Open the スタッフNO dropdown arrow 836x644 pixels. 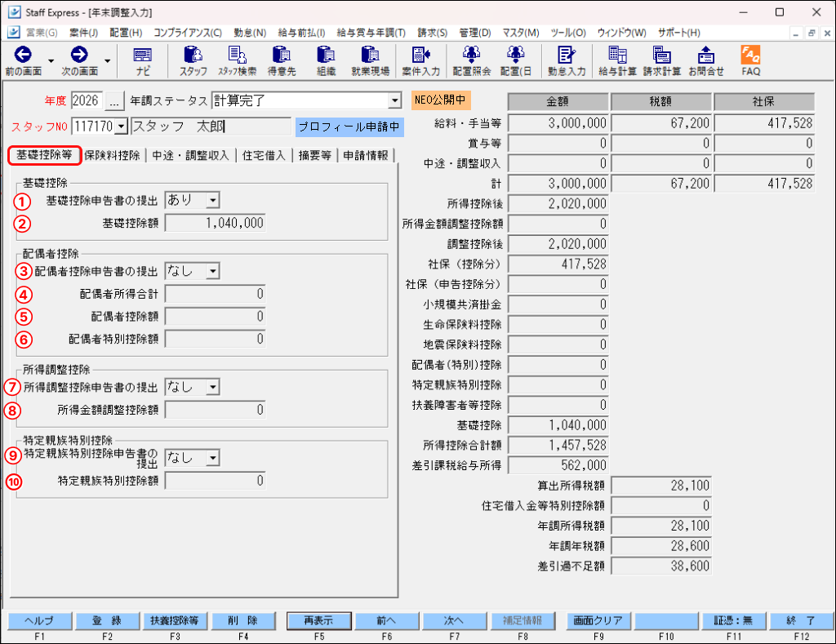pyautogui.click(x=122, y=127)
